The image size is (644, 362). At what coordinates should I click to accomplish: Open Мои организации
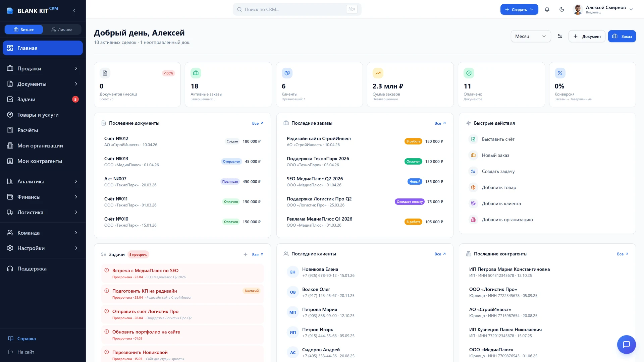coord(43,145)
